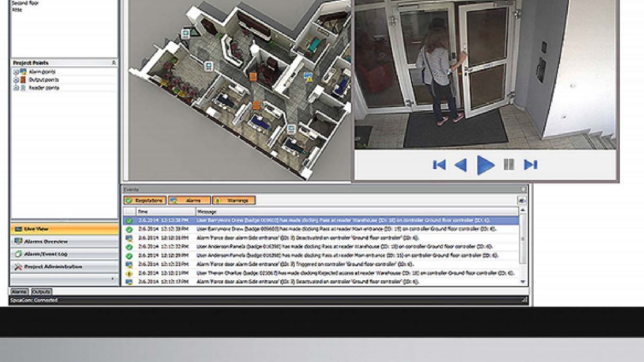644x362 pixels.
Task: Open the Alarms Overview section
Action: point(64,241)
